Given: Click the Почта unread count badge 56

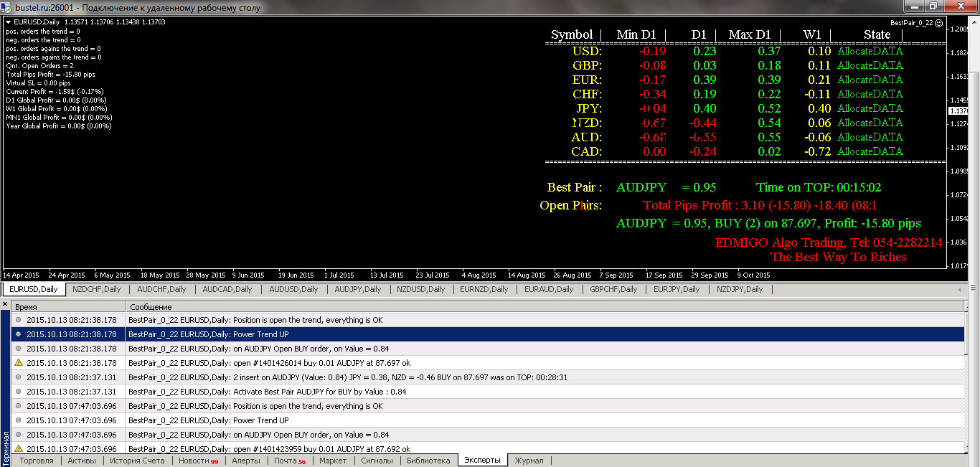Looking at the screenshot, I should [x=302, y=461].
